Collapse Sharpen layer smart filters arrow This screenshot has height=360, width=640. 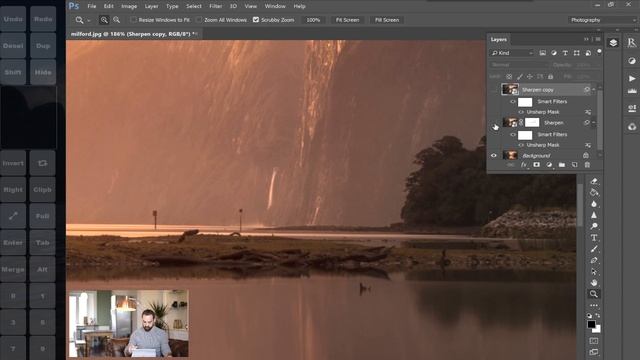(x=593, y=122)
